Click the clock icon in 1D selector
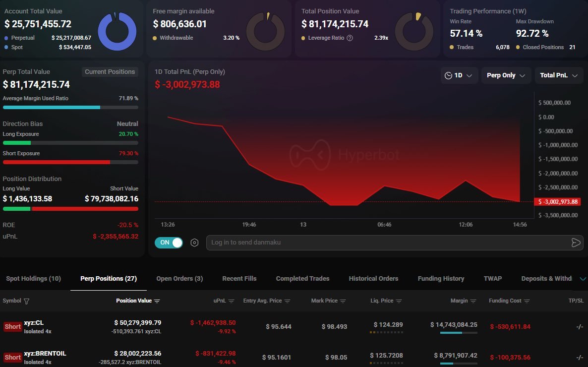The height and width of the screenshot is (367, 588). (x=448, y=75)
